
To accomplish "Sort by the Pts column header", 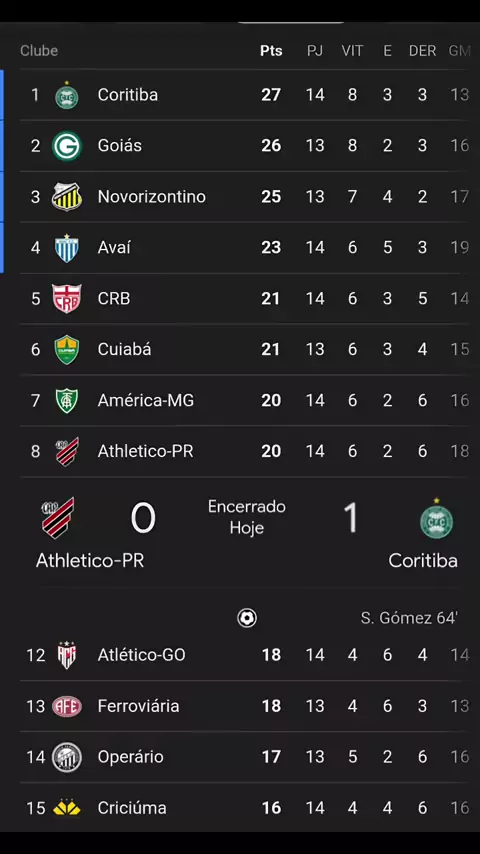I will click(x=271, y=51).
